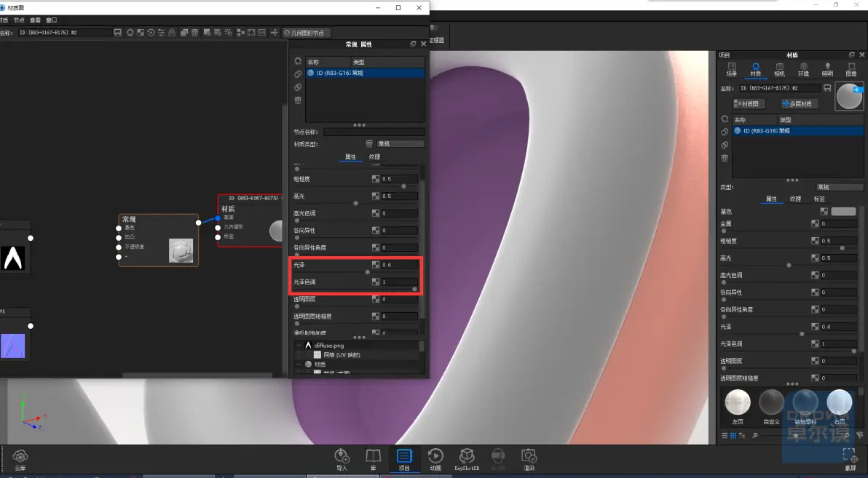Click the 渲染 button in bottom toolbar
The image size is (868, 478).
[529, 460]
